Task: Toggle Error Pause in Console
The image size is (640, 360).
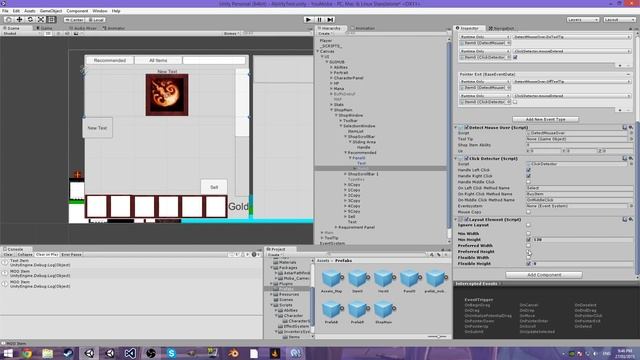Action: click(x=71, y=255)
